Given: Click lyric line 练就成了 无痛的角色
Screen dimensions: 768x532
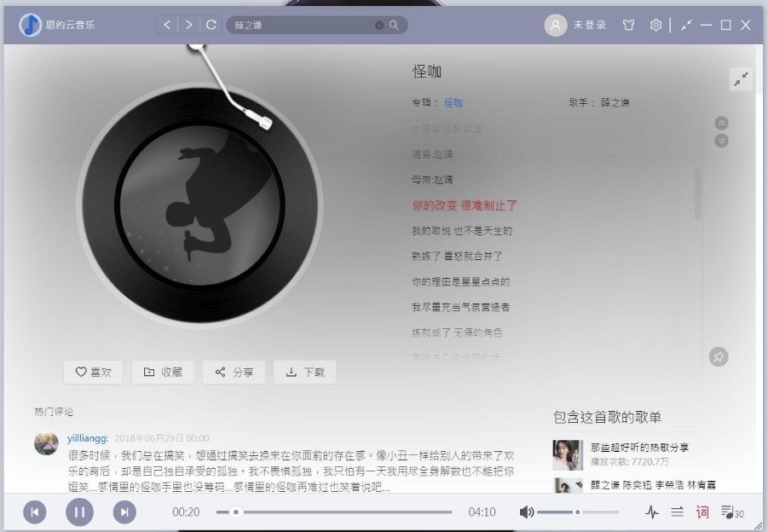Looking at the screenshot, I should click(457, 332).
